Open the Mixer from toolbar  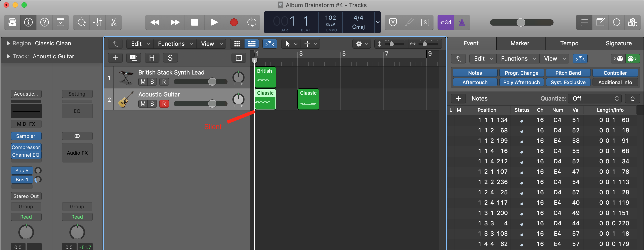(97, 22)
